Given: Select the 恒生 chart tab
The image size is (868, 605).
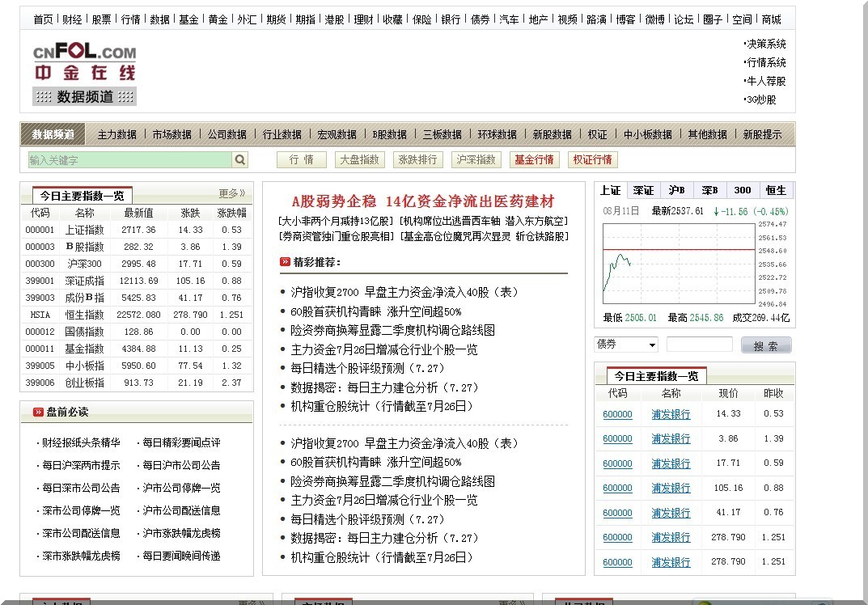Looking at the screenshot, I should coord(775,191).
